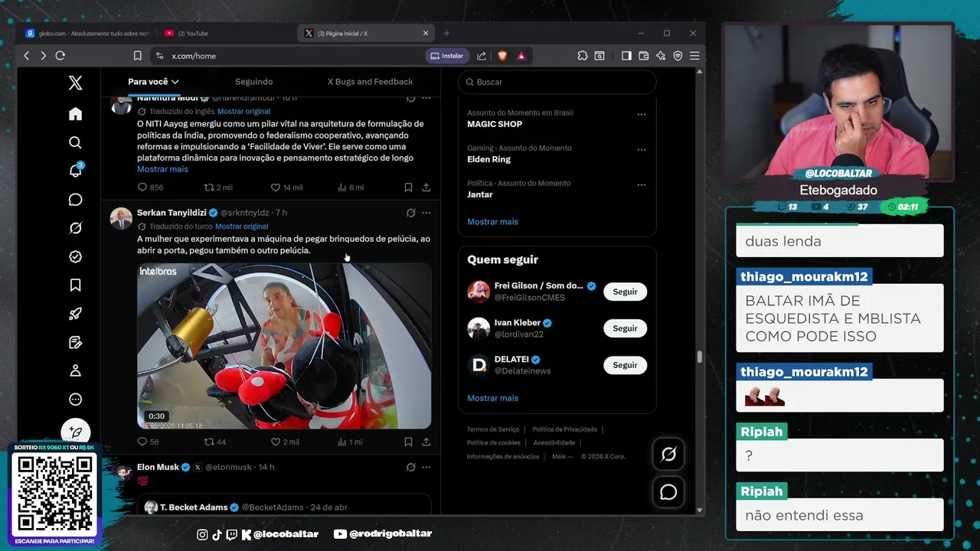Open Brave Rewards triangle icon
Viewport: 980px width, 551px height.
[521, 56]
